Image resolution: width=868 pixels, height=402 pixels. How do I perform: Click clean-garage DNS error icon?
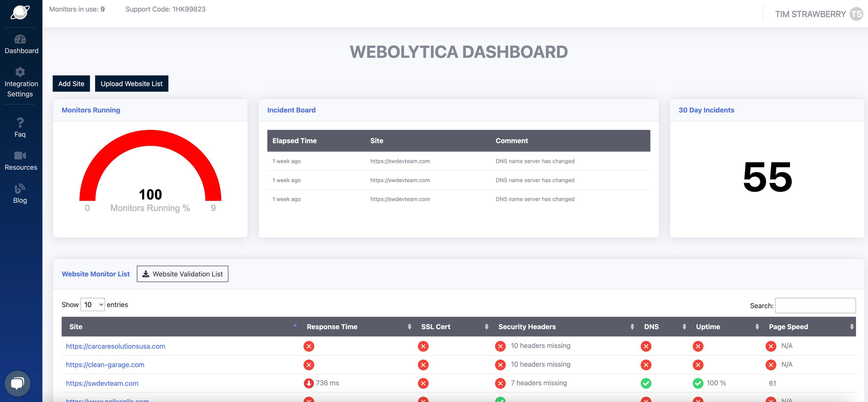point(646,365)
